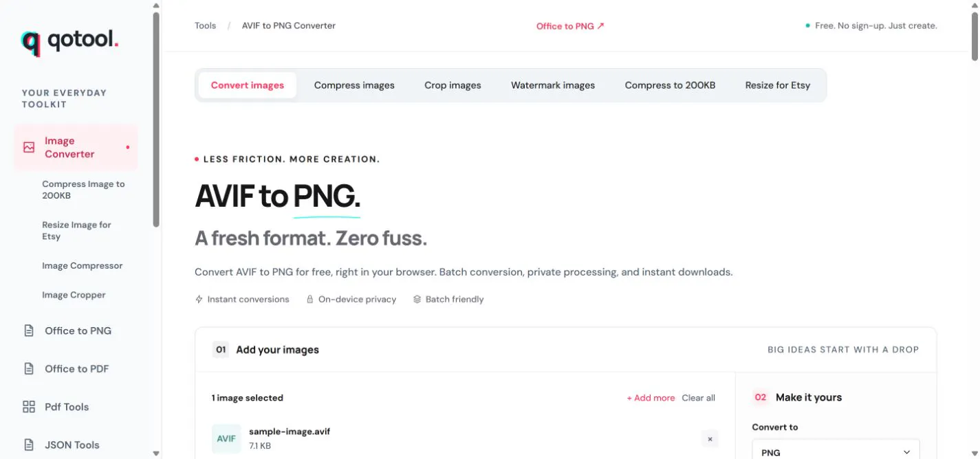Open the Office to PNG document icon
Viewport: 980px width, 459px height.
coord(29,331)
